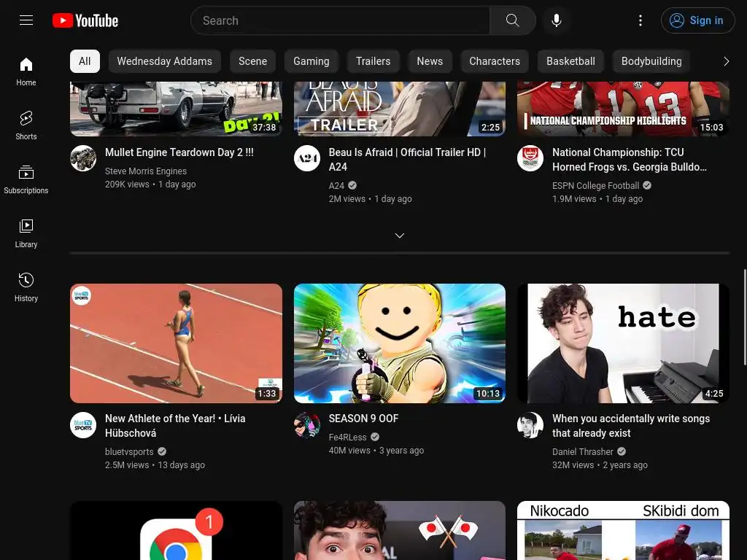Select the All filter chip
Viewport: 747px width, 560px height.
click(85, 61)
